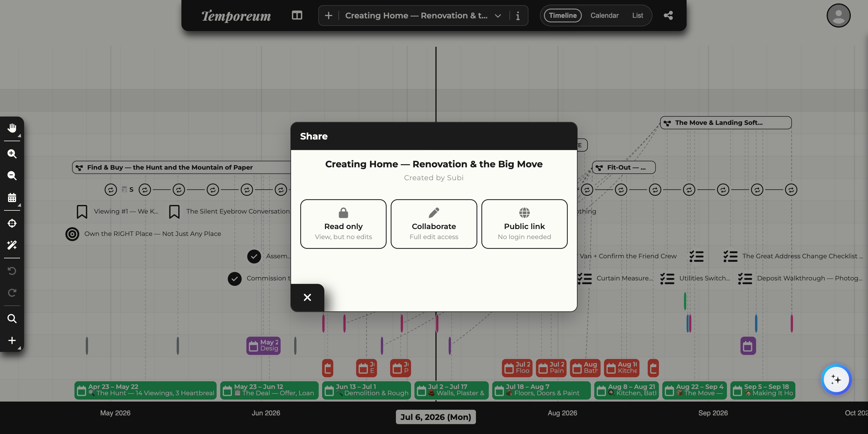This screenshot has width=868, height=434.
Task: Open the search tool in left sidebar
Action: pos(12,318)
